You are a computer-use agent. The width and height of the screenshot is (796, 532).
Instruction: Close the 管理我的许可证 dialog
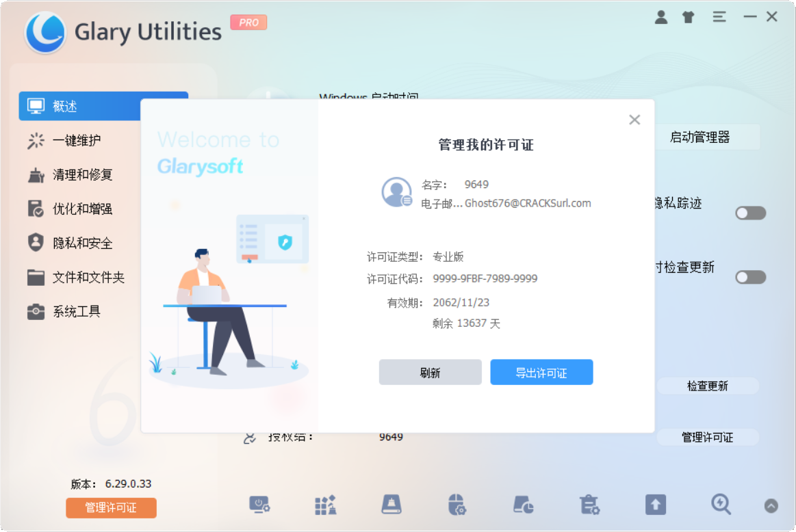634,120
